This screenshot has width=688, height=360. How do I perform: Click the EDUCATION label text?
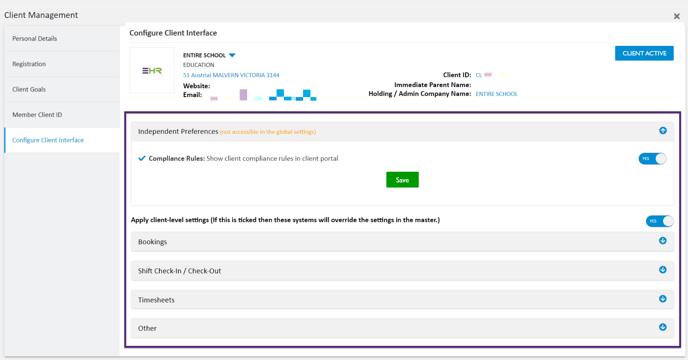tap(198, 65)
